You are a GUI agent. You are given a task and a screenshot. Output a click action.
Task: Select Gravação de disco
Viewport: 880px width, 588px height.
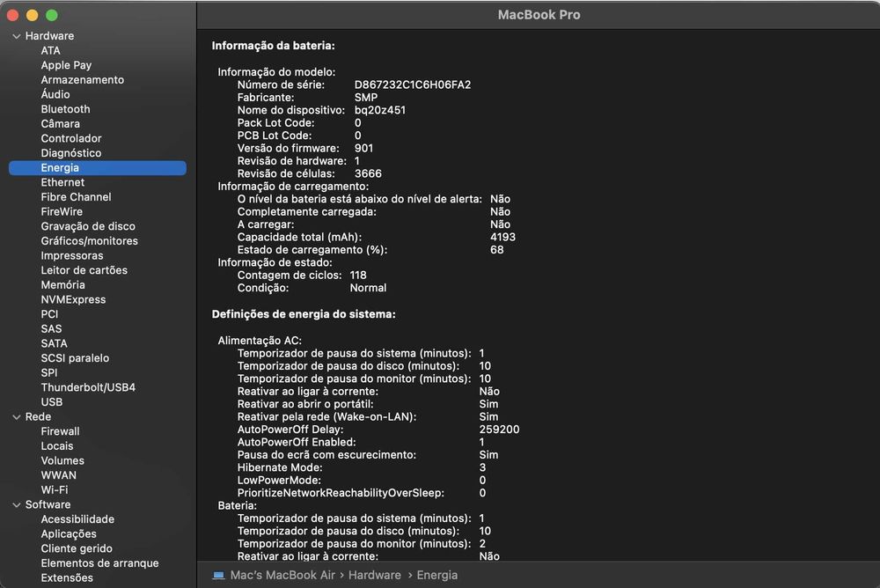click(x=88, y=225)
